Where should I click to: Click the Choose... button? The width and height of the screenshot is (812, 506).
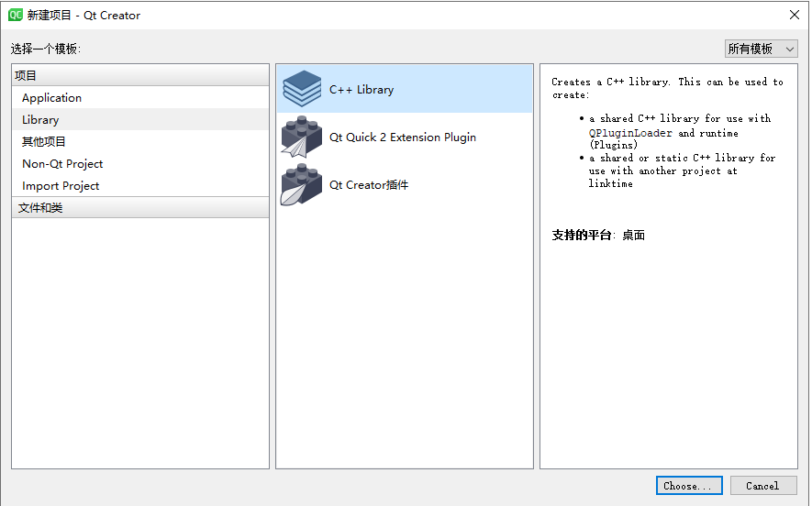(x=689, y=485)
